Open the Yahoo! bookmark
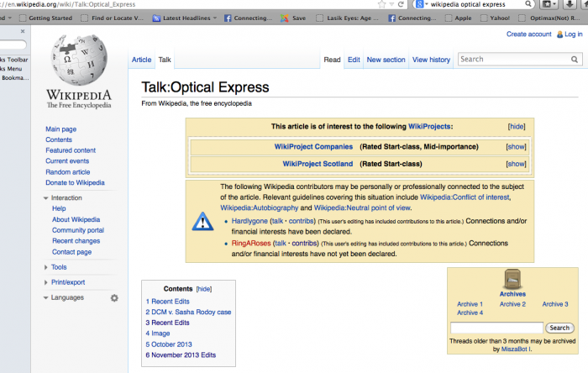 point(495,18)
